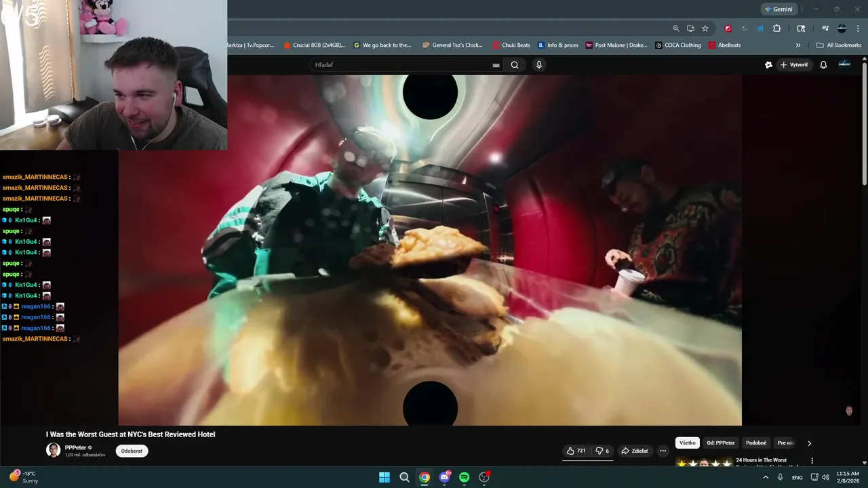Screen dimensions: 868x488
Task: Click the install app icon in address bar
Action: pyautogui.click(x=690, y=28)
